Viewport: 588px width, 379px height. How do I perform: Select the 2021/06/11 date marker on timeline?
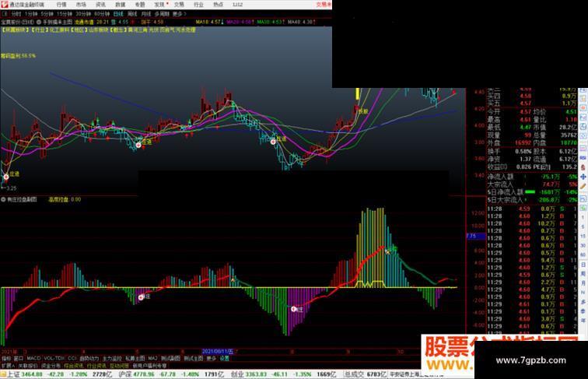[218, 352]
